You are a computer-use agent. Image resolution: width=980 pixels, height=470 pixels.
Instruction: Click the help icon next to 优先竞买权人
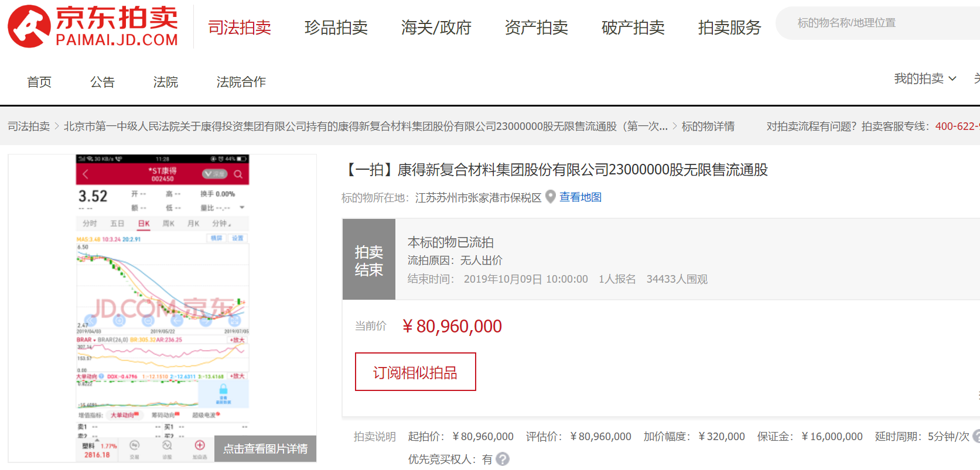click(503, 459)
